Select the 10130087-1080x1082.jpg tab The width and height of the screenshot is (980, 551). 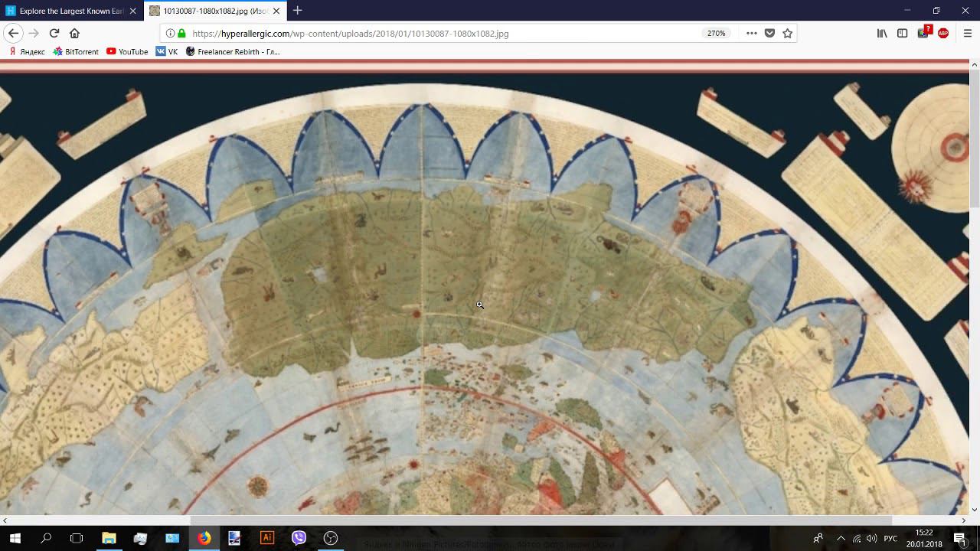tap(215, 11)
